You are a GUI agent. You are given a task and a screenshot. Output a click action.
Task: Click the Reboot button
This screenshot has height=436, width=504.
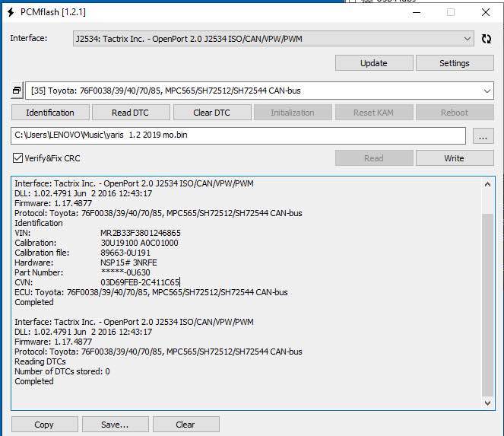pyautogui.click(x=455, y=113)
